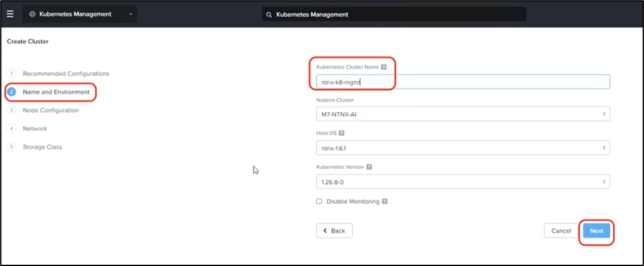Open the Nutanix Cluster dropdown
The height and width of the screenshot is (266, 644).
click(x=463, y=114)
